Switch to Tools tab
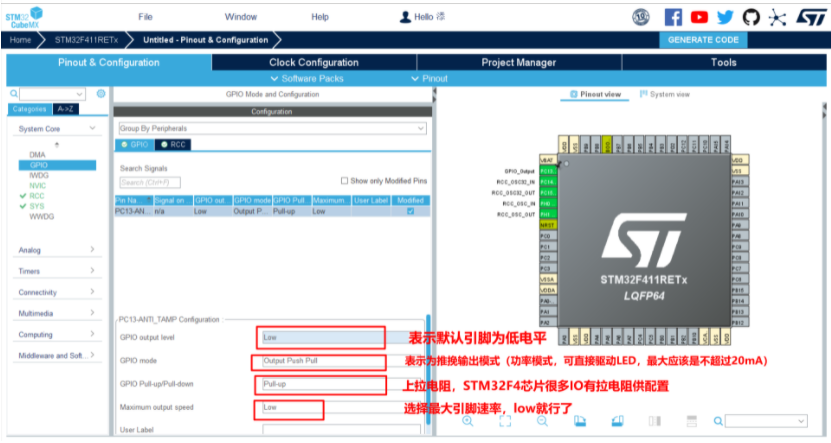831x443 pixels. (723, 63)
